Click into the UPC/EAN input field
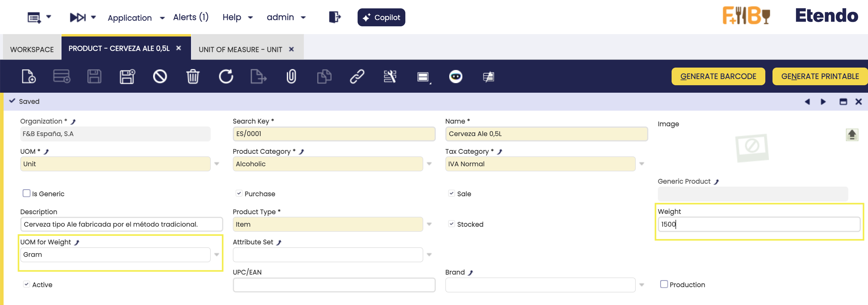The height and width of the screenshot is (305, 868). [334, 285]
